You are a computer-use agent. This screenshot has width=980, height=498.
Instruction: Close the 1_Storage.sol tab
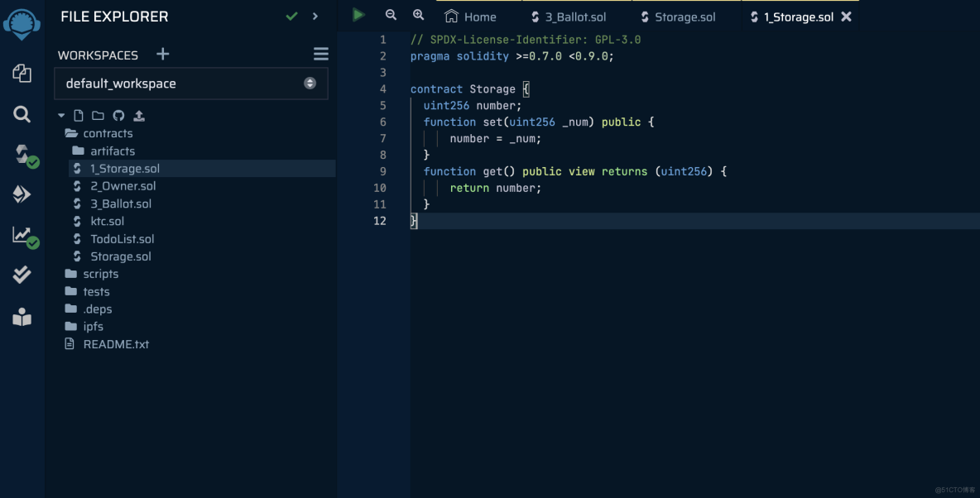(846, 17)
